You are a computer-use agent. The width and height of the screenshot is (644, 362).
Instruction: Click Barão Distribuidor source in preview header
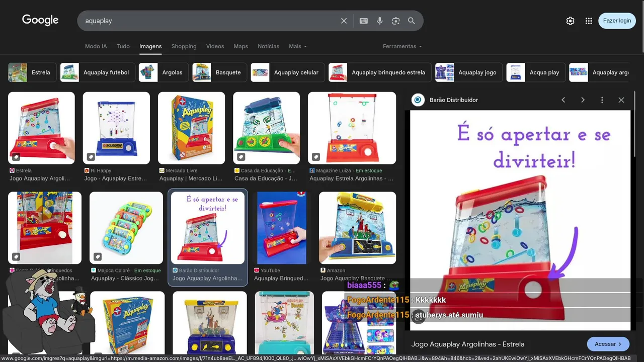click(453, 100)
